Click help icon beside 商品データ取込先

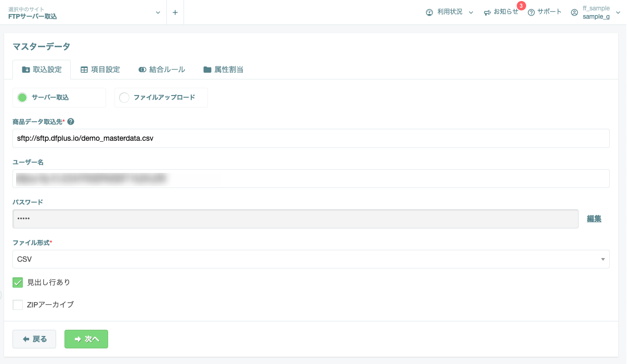tap(71, 122)
